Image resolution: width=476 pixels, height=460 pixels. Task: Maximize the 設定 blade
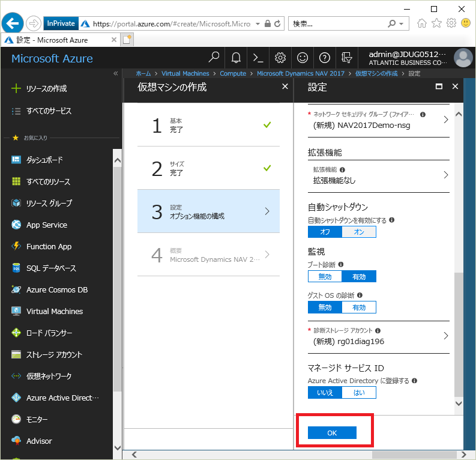tap(439, 86)
